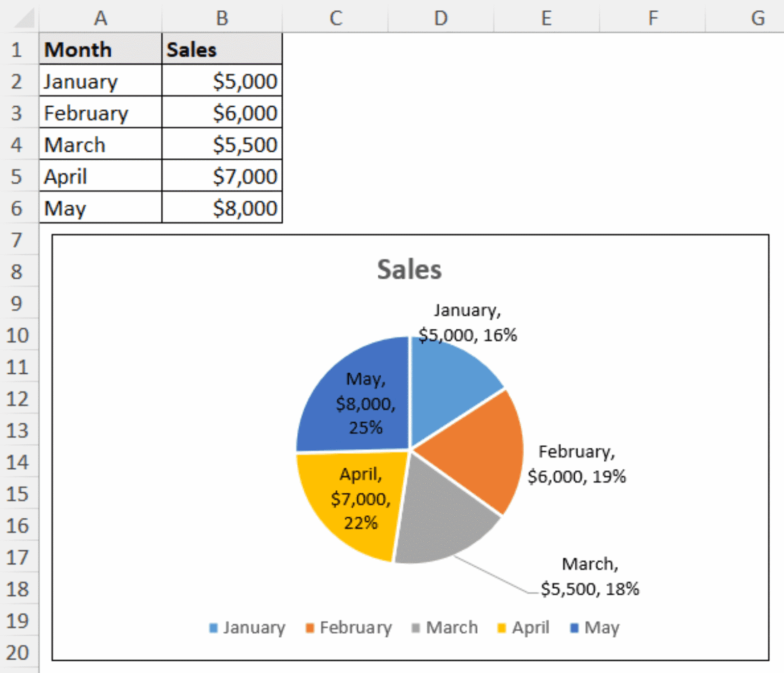Viewport: 784px width, 673px height.
Task: Select row 1 header
Action: pos(19,50)
